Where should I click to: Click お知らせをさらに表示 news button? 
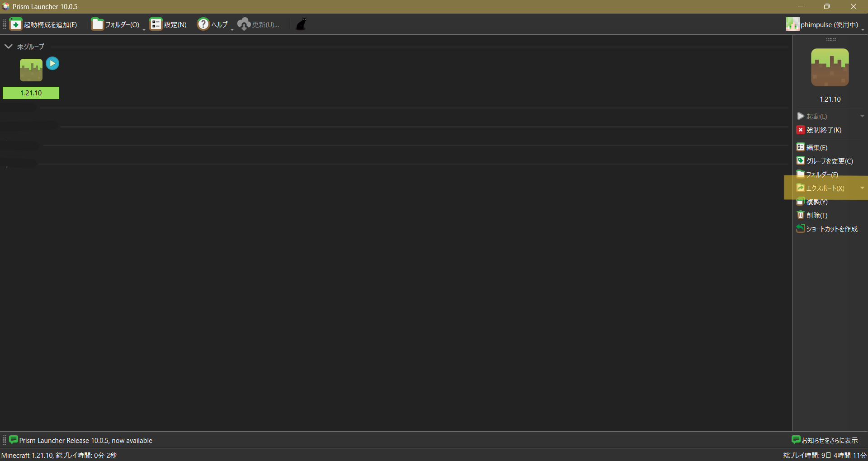pyautogui.click(x=825, y=440)
